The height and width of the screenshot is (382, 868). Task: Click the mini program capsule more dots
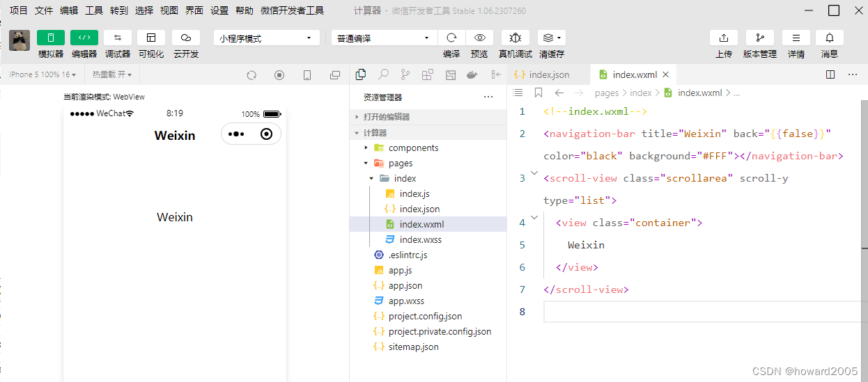click(236, 134)
